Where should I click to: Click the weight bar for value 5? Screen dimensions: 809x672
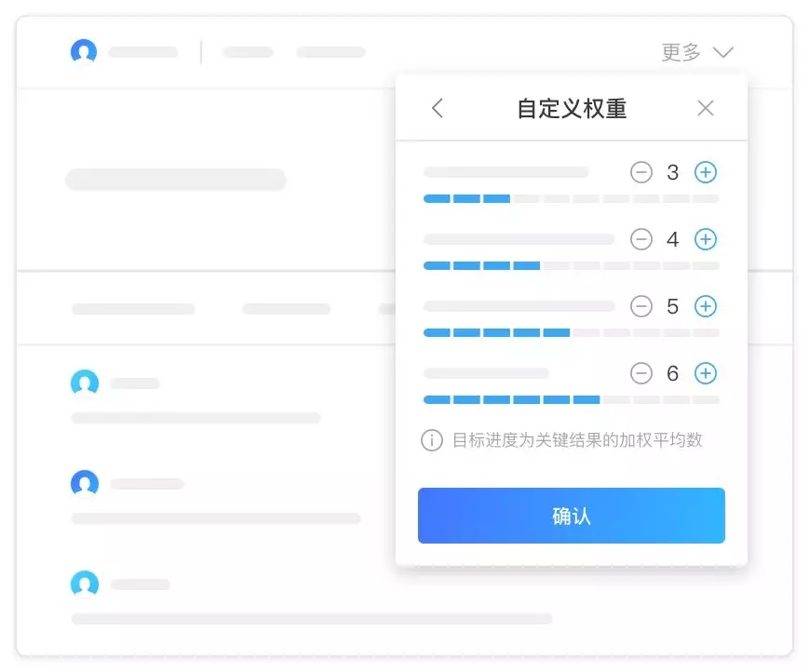572,332
